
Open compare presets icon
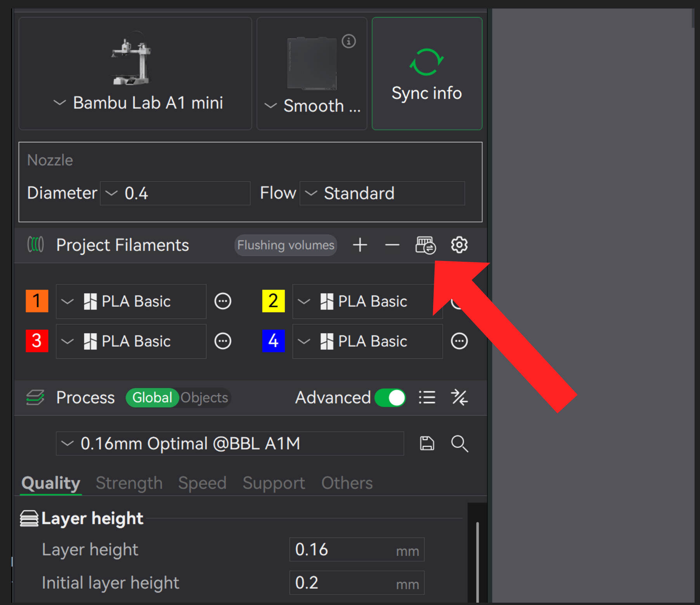click(459, 398)
